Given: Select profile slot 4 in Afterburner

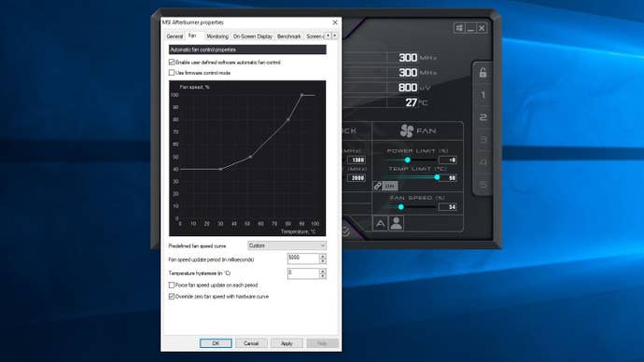Looking at the screenshot, I should 483,162.
